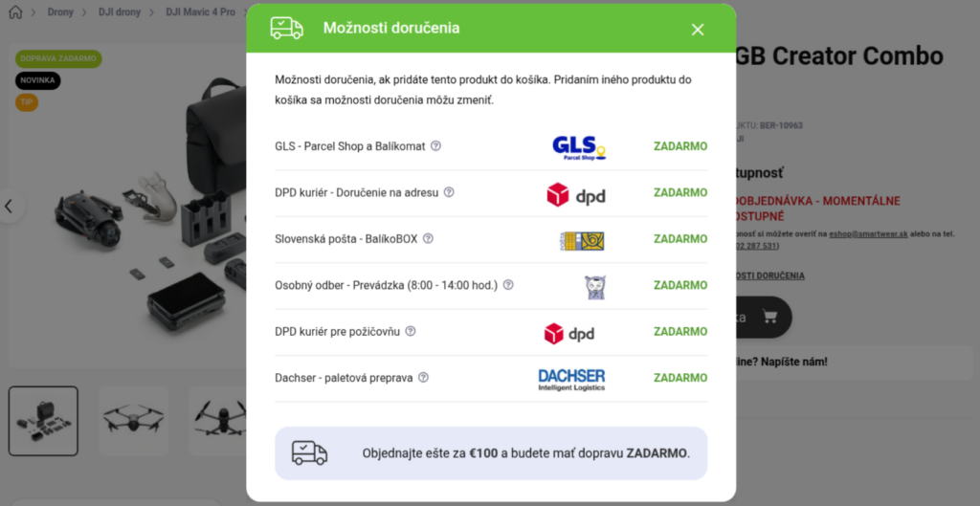
Task: Click the cart icon on add button
Action: coord(770,317)
